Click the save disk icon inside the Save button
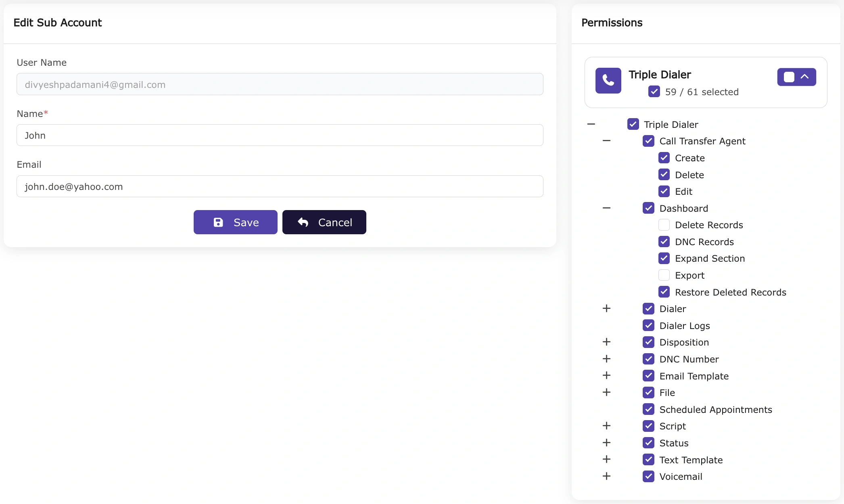The height and width of the screenshot is (504, 844). tap(218, 222)
